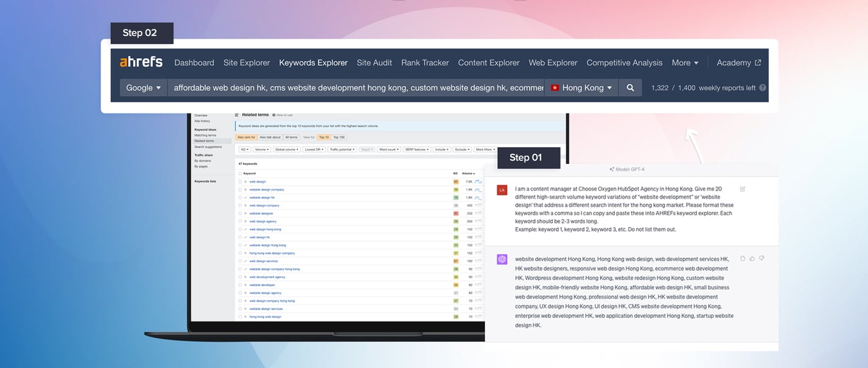The height and width of the screenshot is (368, 868).
Task: Check the 'website design company' row checkbox
Action: click(x=241, y=189)
